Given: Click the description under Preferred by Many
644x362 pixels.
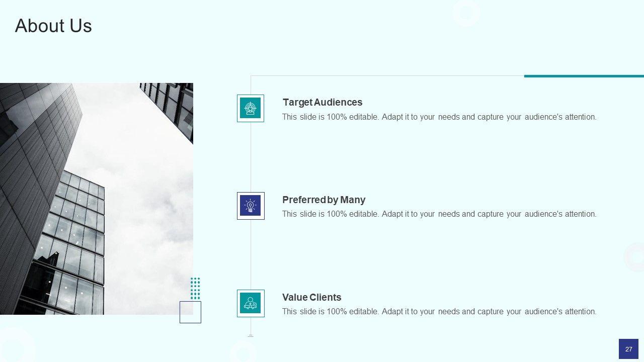Looking at the screenshot, I should [439, 214].
